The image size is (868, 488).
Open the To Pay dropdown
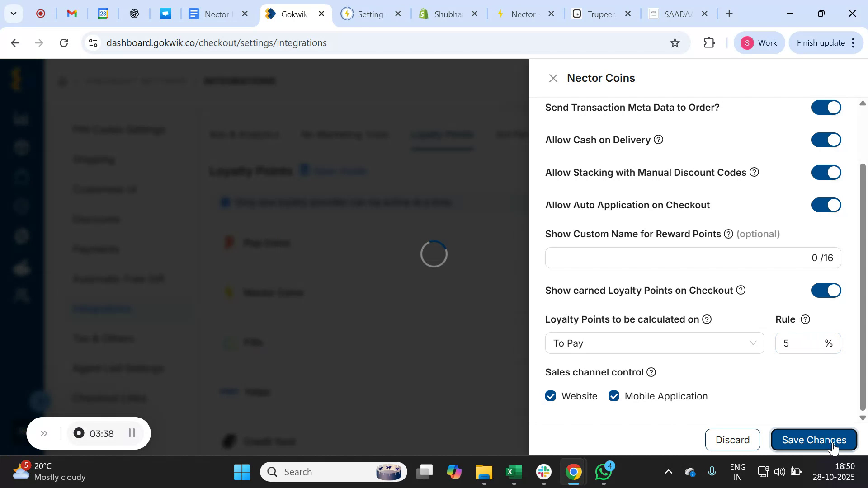[x=654, y=343]
